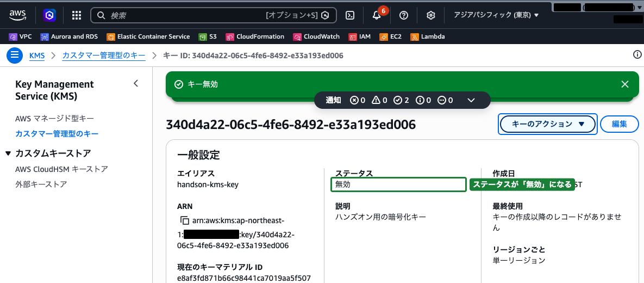644x283 pixels.
Task: Dismiss the キー無効 success banner
Action: tap(624, 84)
